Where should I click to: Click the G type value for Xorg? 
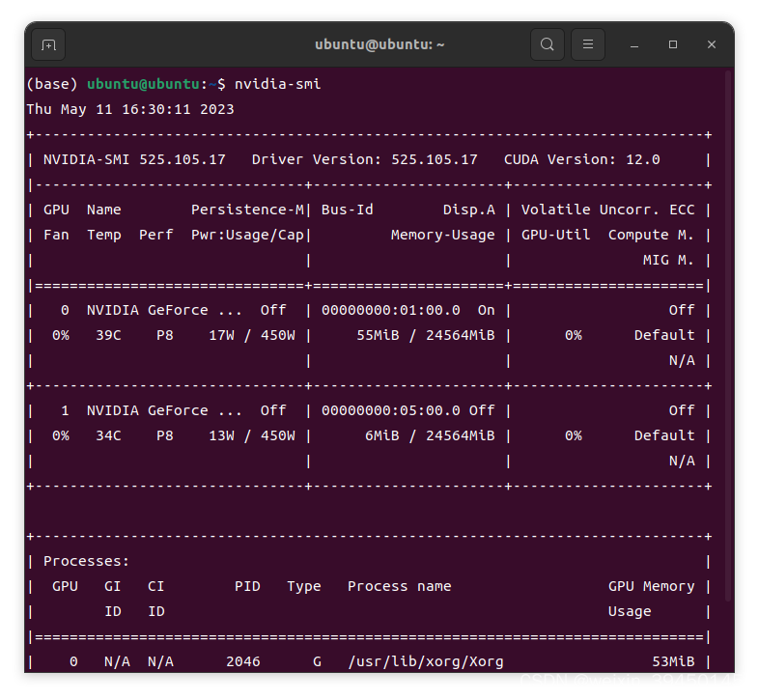tap(317, 661)
